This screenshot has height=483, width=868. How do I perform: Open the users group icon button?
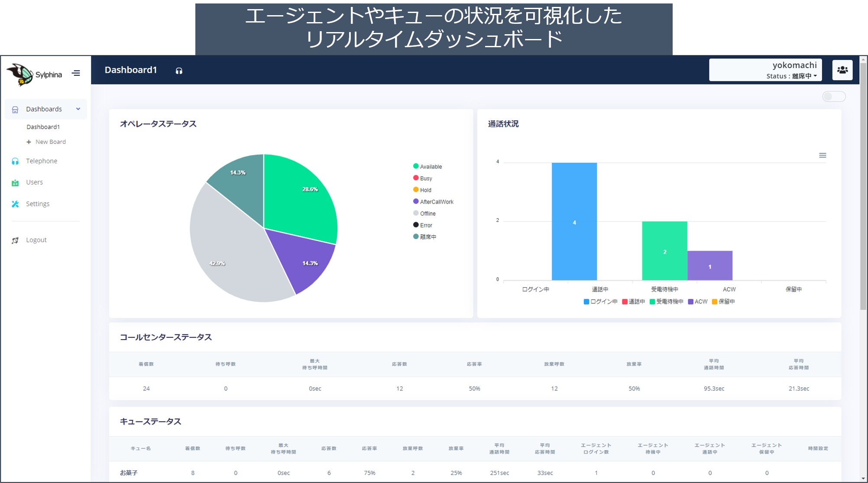click(x=842, y=70)
